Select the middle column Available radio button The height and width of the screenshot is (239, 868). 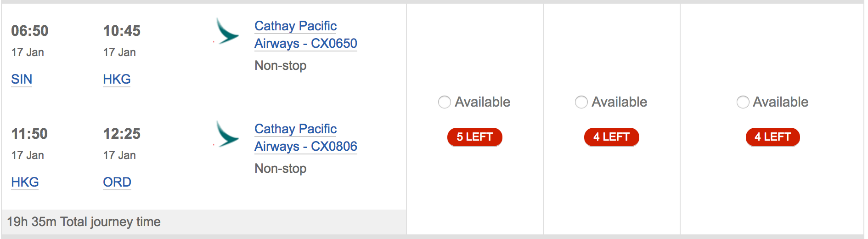(x=581, y=102)
